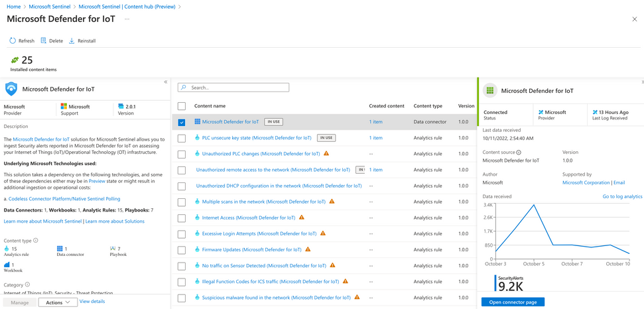644x309 pixels.
Task: Click the Open connector page button
Action: (513, 302)
